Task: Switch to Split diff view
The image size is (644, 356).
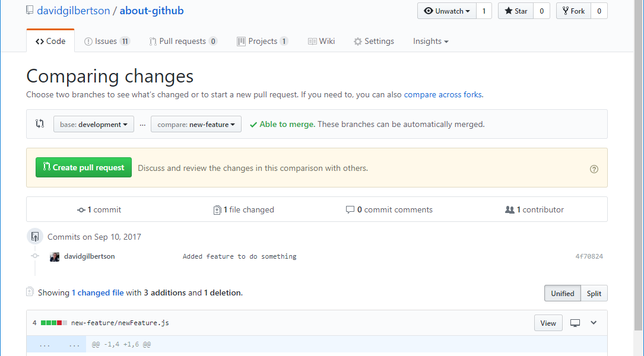Action: pyautogui.click(x=594, y=293)
